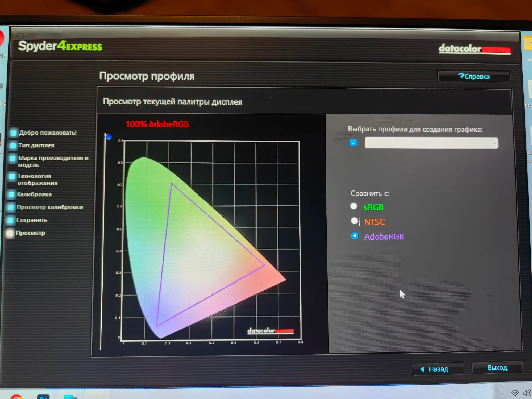Click the white 'Просмотр' step indicator icon
532x399 pixels.
[x=10, y=233]
